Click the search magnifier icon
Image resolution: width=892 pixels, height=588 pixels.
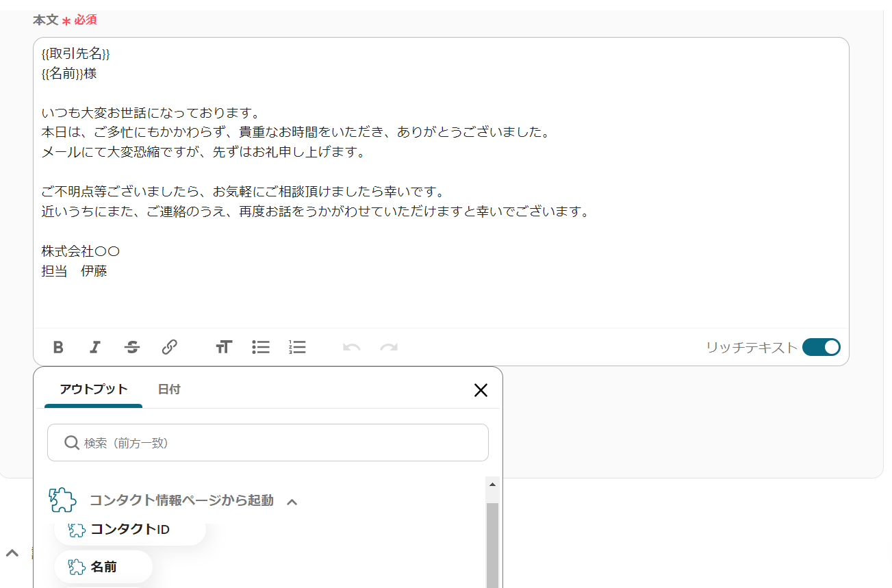click(71, 443)
